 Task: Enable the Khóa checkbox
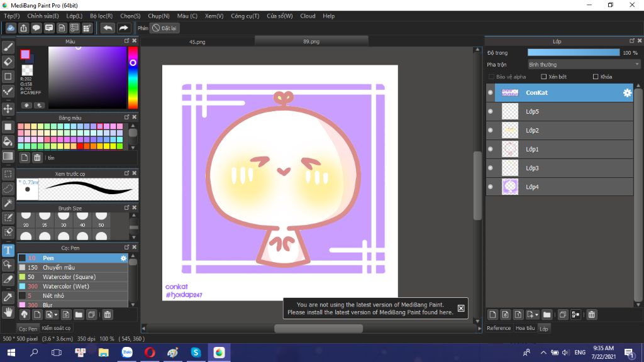pos(596,77)
